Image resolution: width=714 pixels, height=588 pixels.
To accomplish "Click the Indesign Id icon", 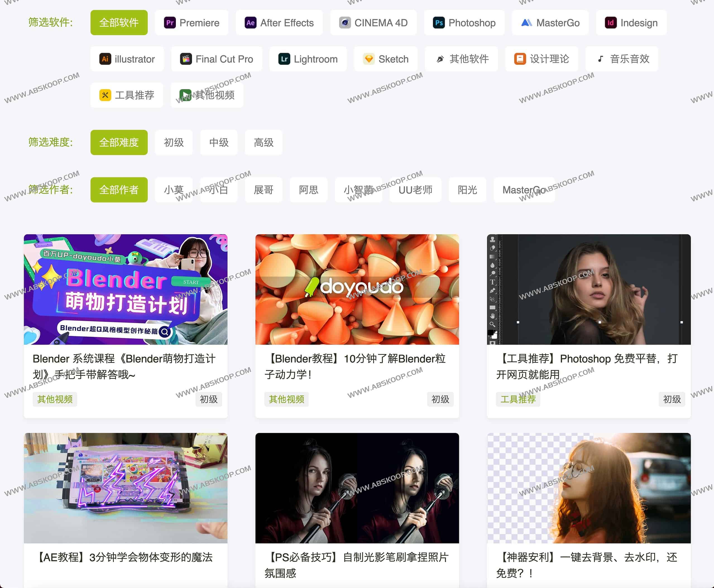I will [x=611, y=23].
